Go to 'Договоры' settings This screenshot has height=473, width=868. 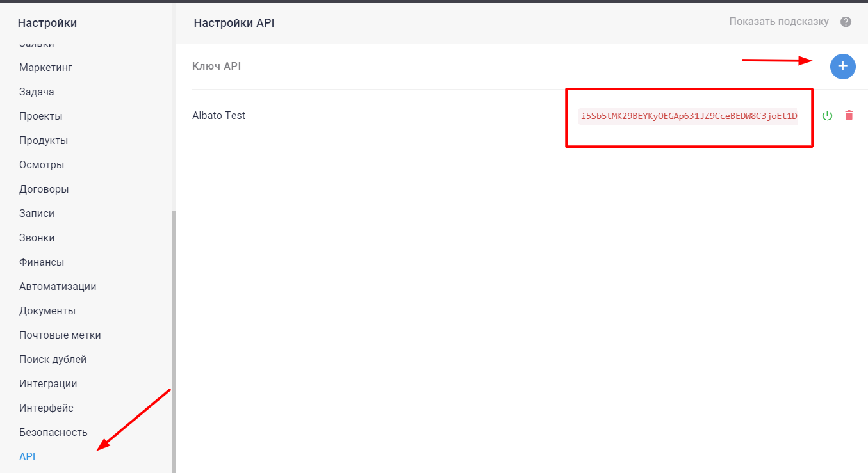click(x=44, y=189)
